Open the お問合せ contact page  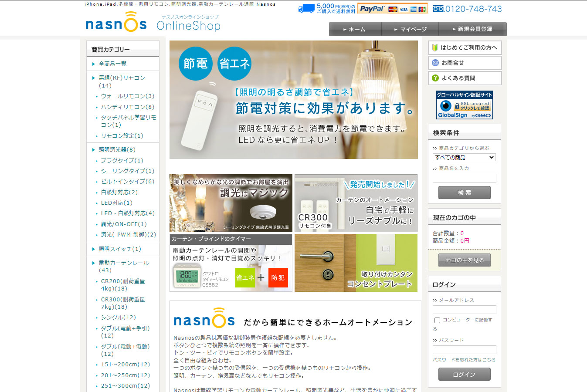pyautogui.click(x=465, y=63)
